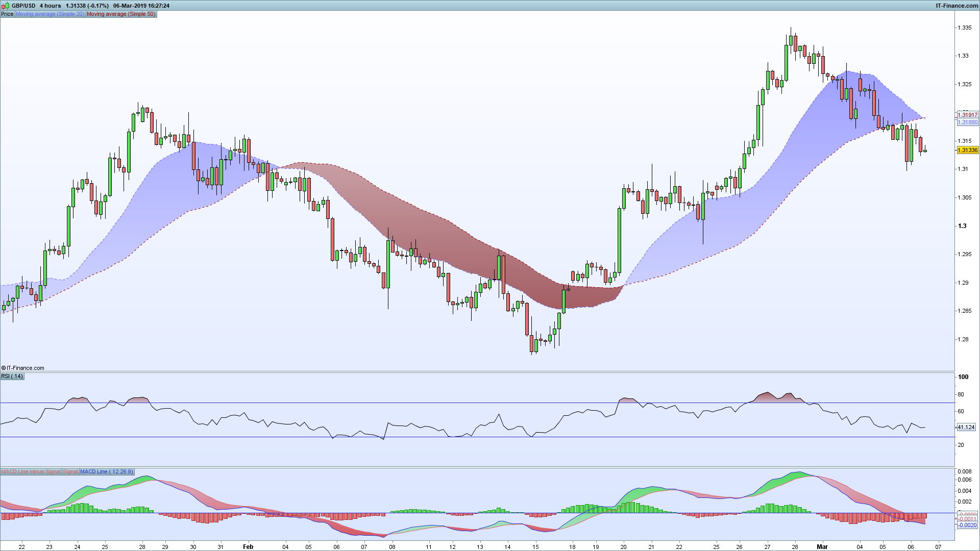This screenshot has width=980, height=551.
Task: Click the IT-Finance.com copyright text
Action: pos(23,368)
